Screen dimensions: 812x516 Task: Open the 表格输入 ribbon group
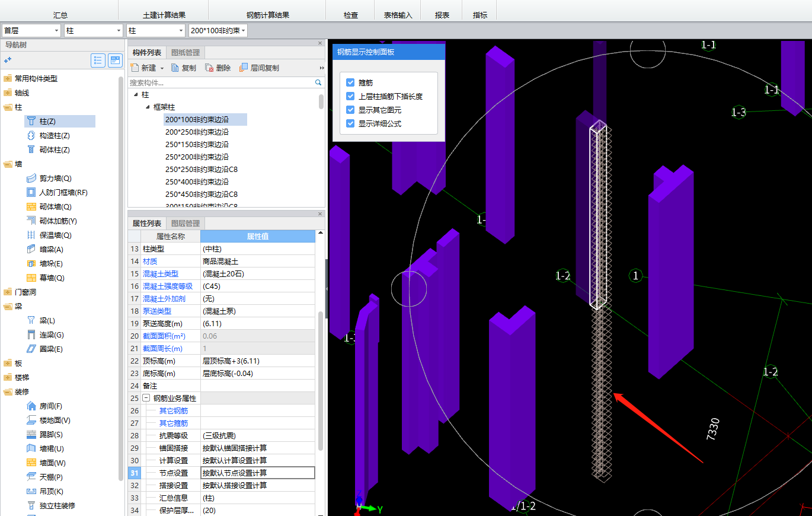point(398,15)
